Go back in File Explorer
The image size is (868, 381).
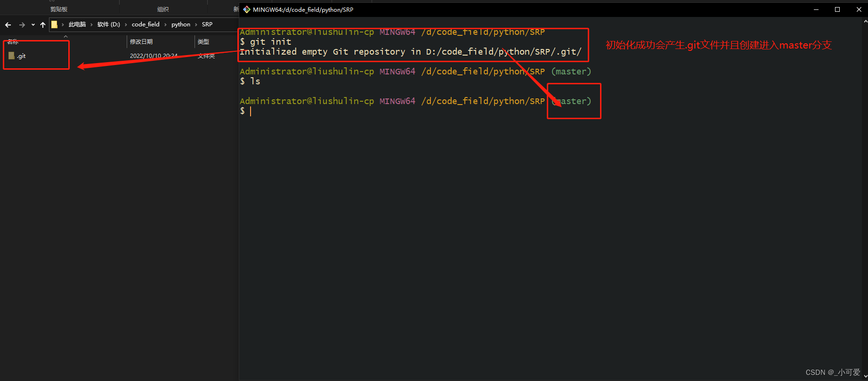pos(8,24)
